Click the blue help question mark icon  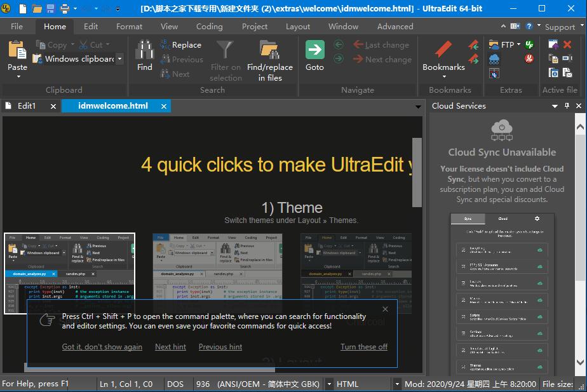click(529, 26)
